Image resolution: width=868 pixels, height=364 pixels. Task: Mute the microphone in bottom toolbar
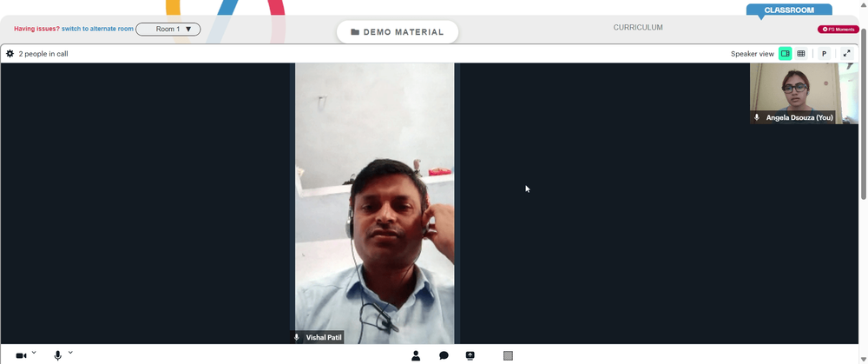click(x=57, y=355)
